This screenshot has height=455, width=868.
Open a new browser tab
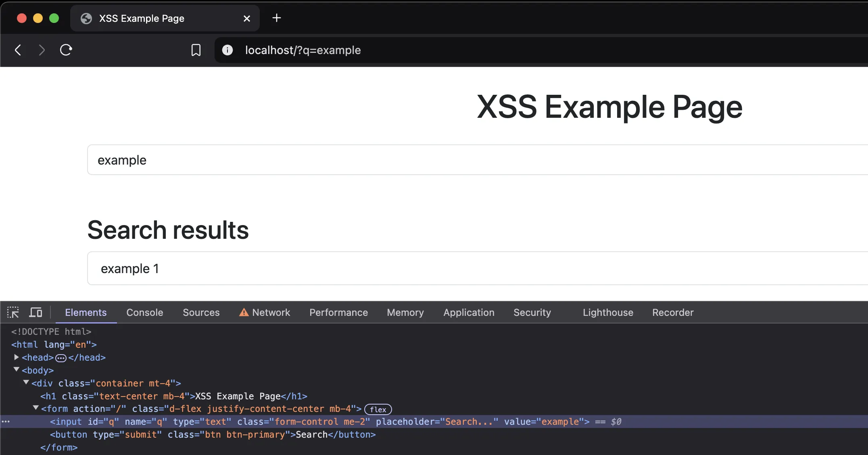(x=276, y=18)
